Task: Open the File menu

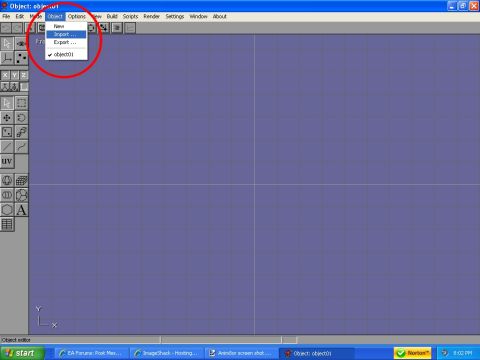Action: (x=6, y=16)
